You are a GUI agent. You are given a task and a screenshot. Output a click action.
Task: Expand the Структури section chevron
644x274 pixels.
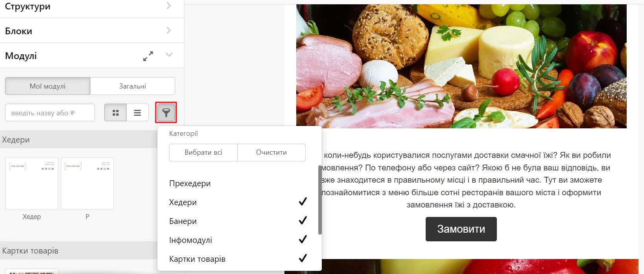click(169, 6)
